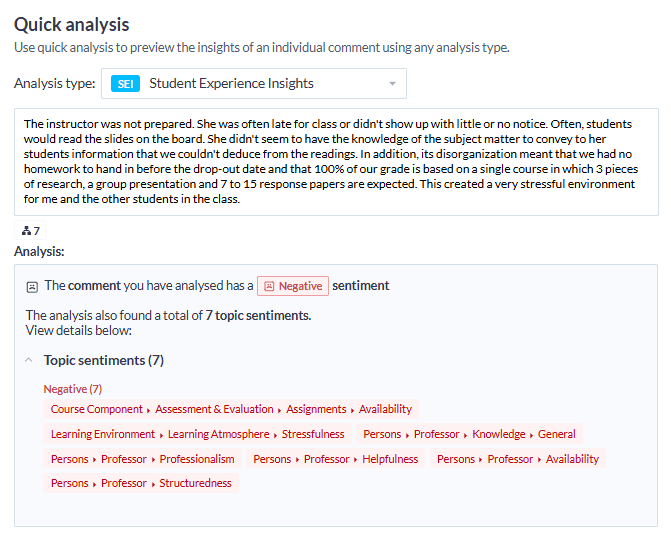This screenshot has width=671, height=538.
Task: Choose the Professor Professionalism topic tag
Action: click(x=143, y=459)
